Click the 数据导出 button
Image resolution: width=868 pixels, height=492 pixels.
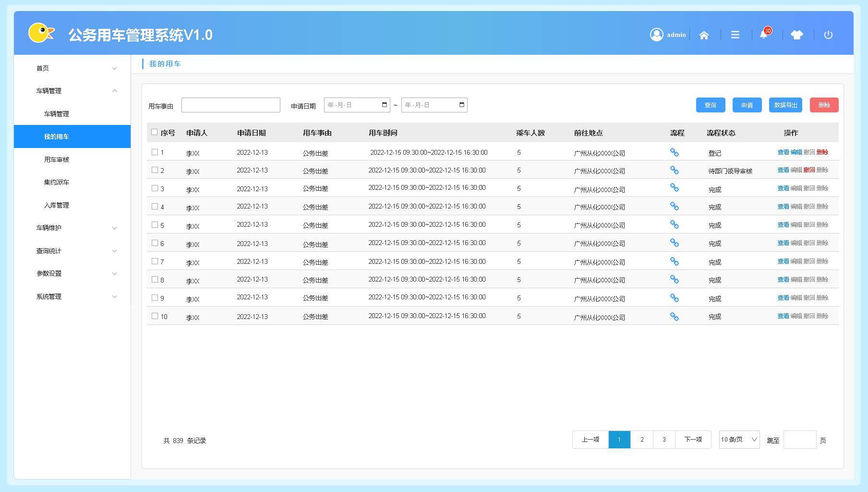(x=785, y=105)
